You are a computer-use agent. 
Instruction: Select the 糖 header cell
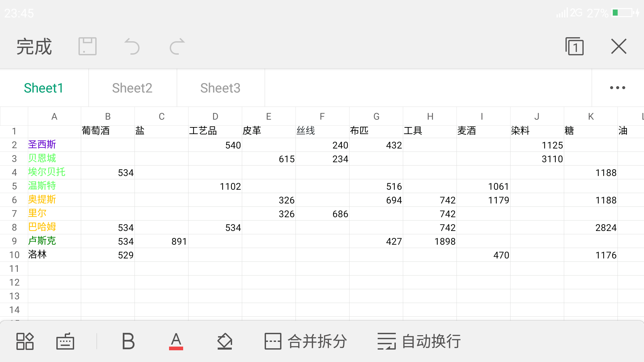[x=591, y=131]
